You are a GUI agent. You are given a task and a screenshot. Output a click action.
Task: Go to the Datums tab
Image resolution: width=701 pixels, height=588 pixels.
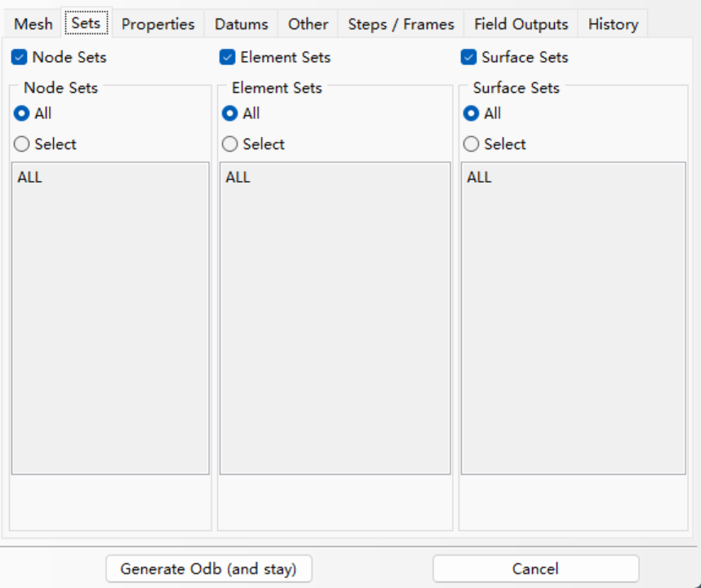tap(242, 24)
